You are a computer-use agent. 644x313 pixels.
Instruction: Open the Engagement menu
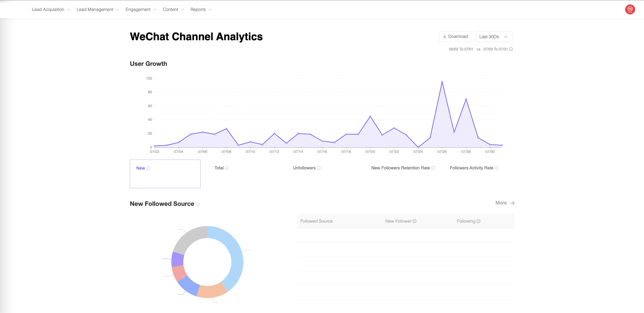[138, 10]
